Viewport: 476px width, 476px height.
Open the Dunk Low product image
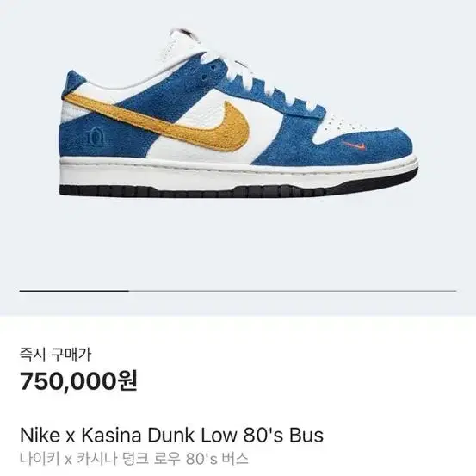point(238,114)
